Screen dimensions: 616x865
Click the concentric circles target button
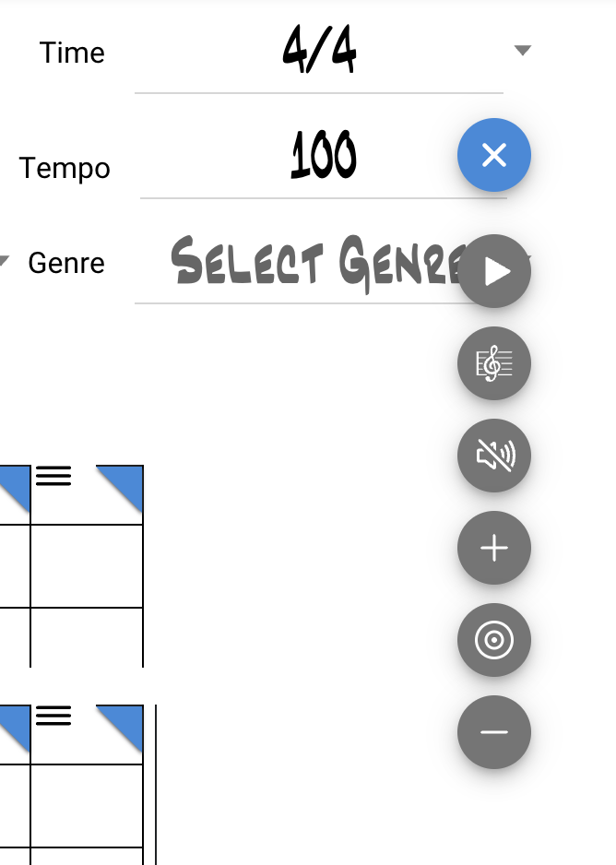coord(494,640)
